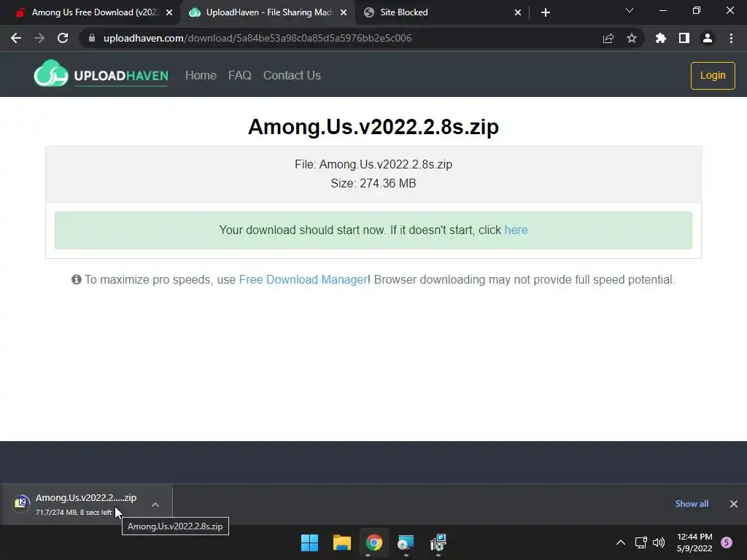Click the padlock site info icon

point(92,38)
